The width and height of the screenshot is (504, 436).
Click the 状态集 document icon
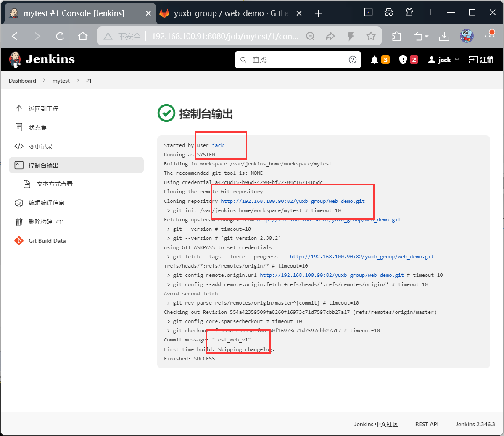19,127
